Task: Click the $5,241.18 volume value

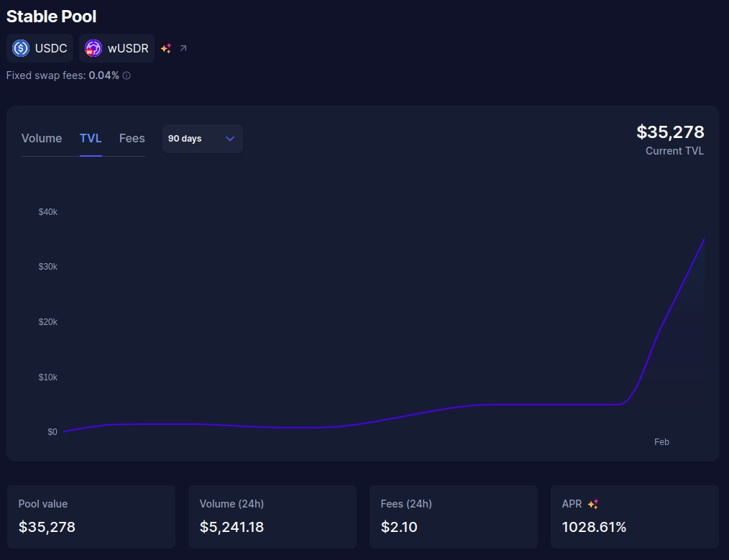Action: [231, 527]
